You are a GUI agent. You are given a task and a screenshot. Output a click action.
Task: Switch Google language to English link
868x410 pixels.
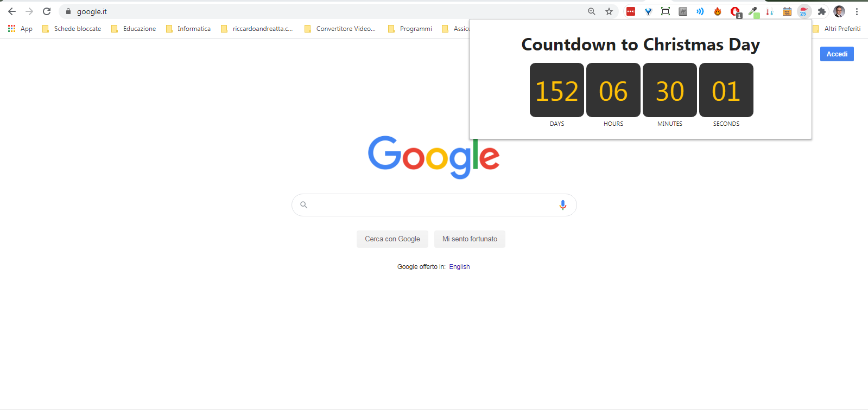click(x=459, y=267)
